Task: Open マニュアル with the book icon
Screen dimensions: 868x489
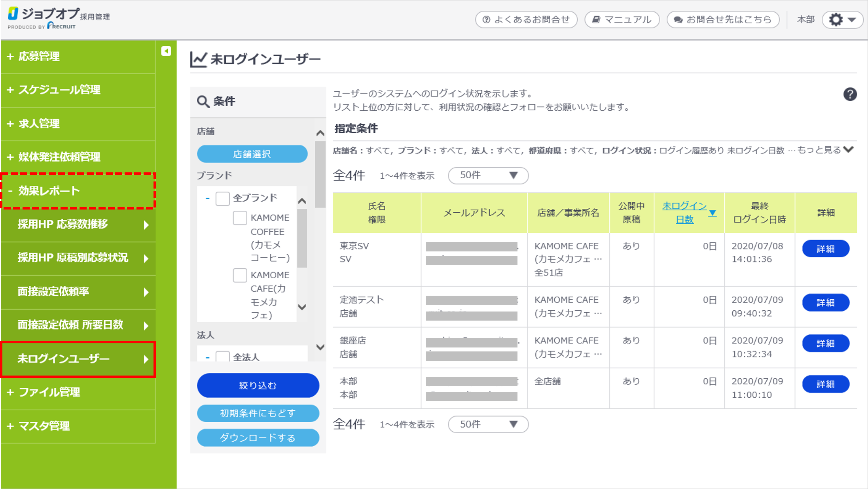Action: [622, 20]
